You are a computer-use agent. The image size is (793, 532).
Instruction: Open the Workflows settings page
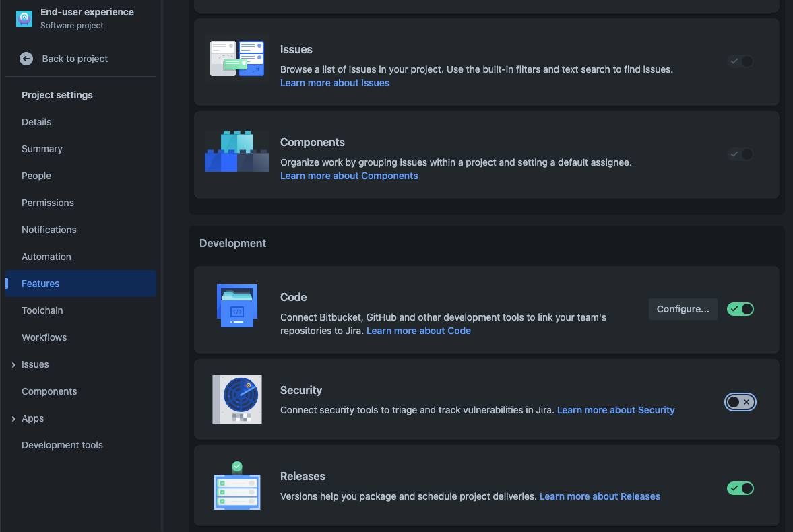[44, 337]
